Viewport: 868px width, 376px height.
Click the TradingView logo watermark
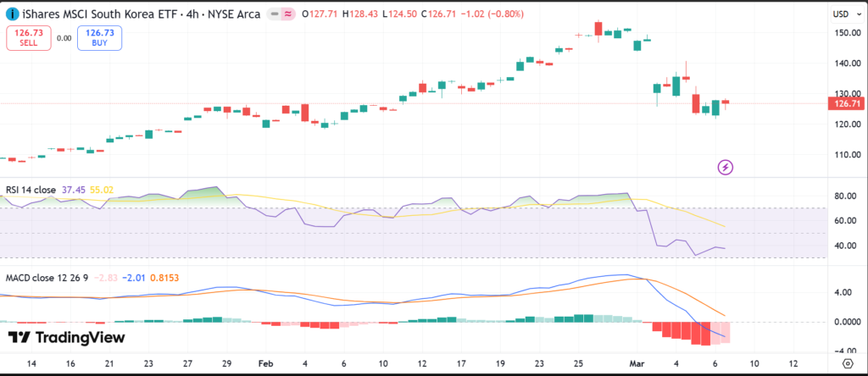pyautogui.click(x=67, y=338)
